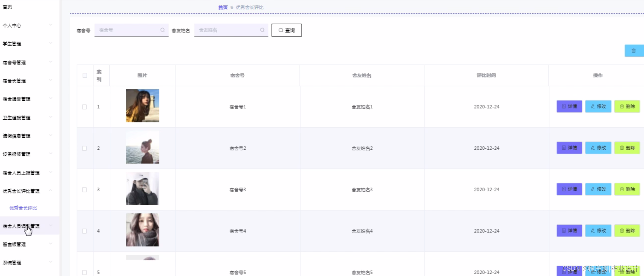The image size is (644, 276).
Task: Open 详情 for row 宿舍号3
Action: (x=569, y=189)
